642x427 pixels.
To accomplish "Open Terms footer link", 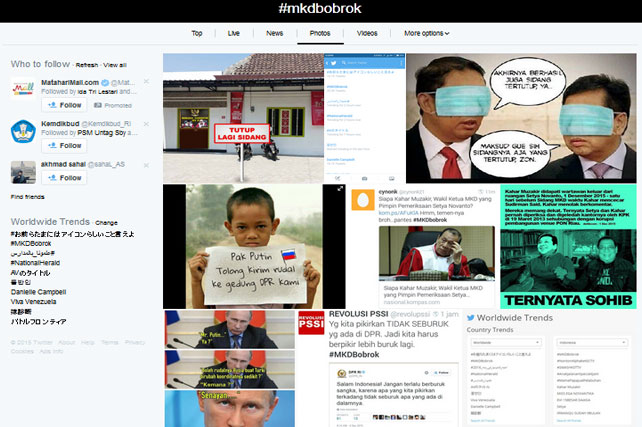I will click(x=110, y=342).
